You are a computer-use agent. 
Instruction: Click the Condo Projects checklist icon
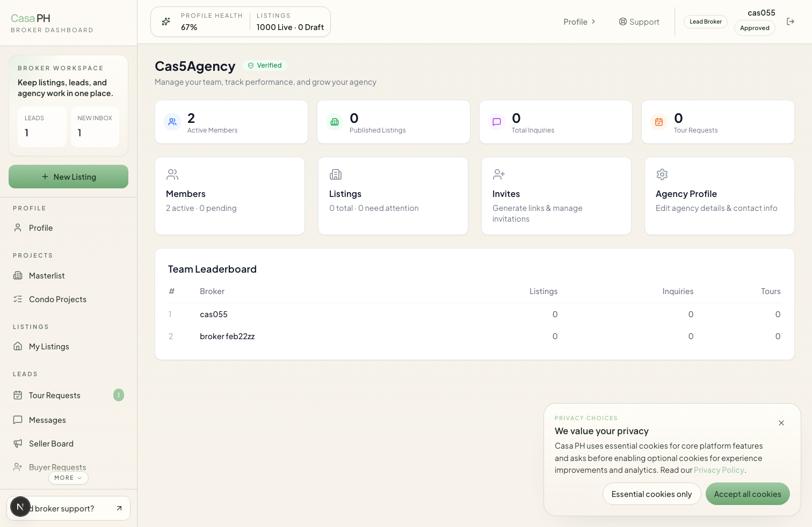click(x=18, y=299)
